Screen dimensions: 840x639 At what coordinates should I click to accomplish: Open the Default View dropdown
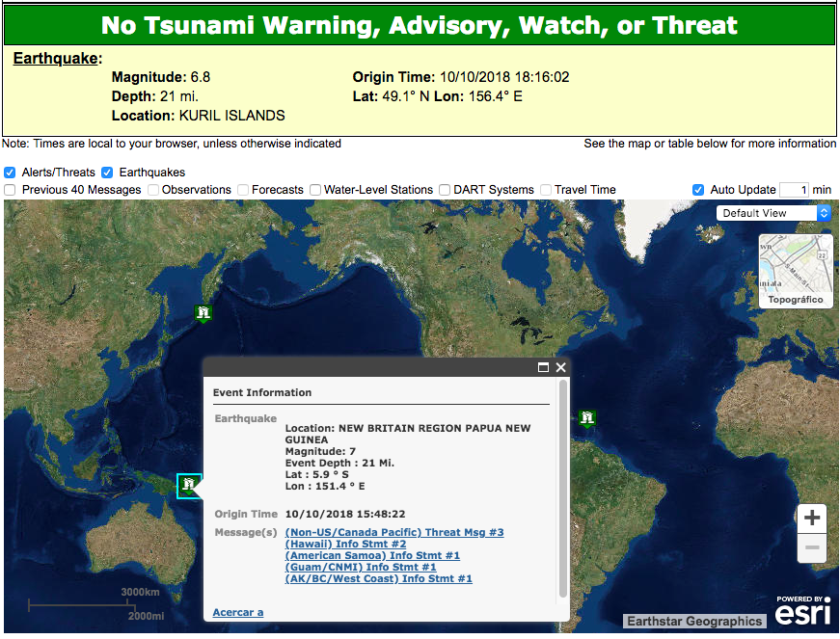tap(773, 213)
